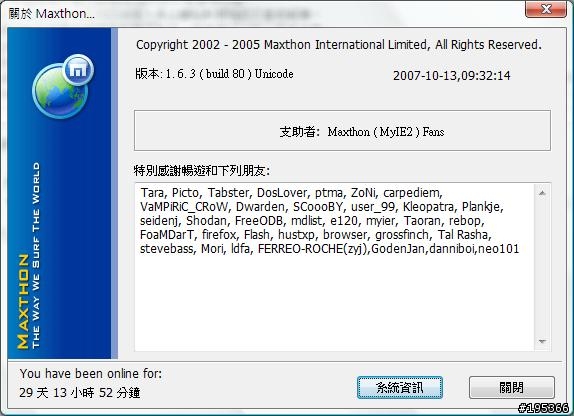Click the copyright notice text
Screen dimensions: 574x416
(339, 45)
